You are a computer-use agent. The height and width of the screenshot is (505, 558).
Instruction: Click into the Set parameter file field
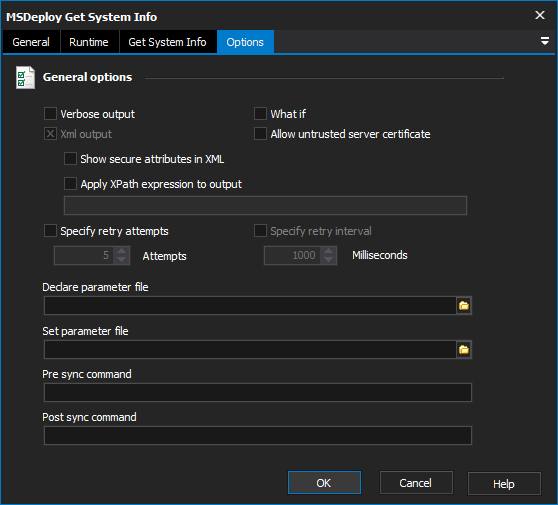pos(250,349)
